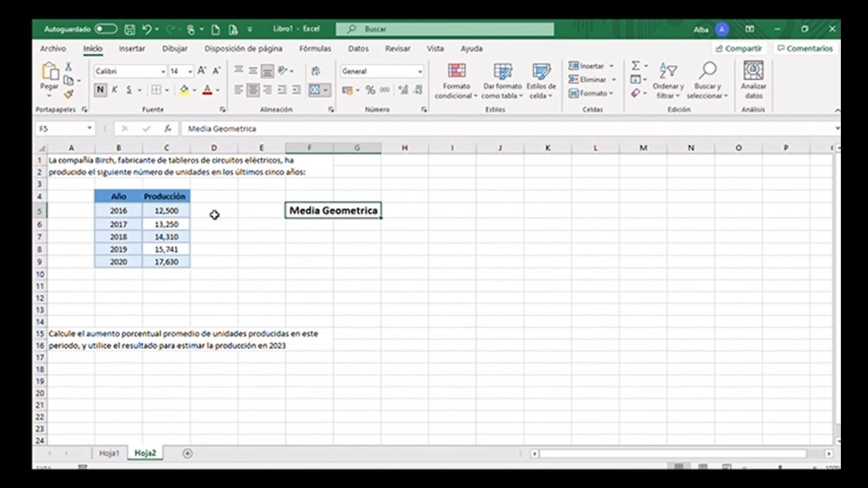Open the Fórmulas tab

point(315,49)
